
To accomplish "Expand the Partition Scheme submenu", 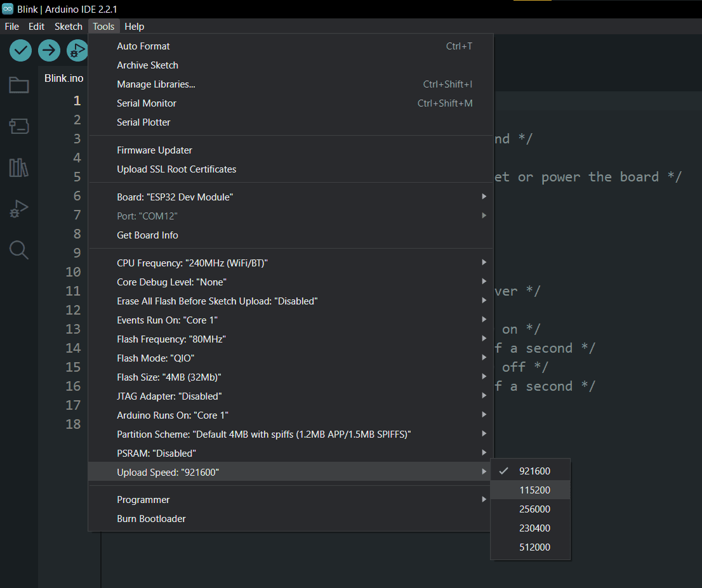I will pos(291,434).
